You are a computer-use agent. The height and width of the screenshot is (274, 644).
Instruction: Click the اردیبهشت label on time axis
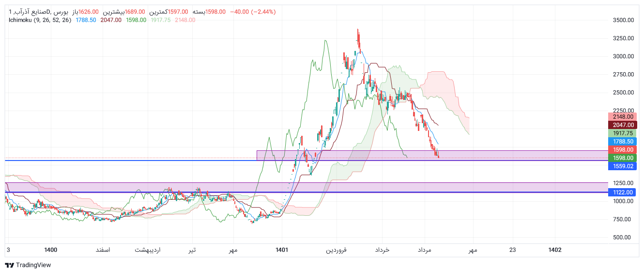point(148,250)
